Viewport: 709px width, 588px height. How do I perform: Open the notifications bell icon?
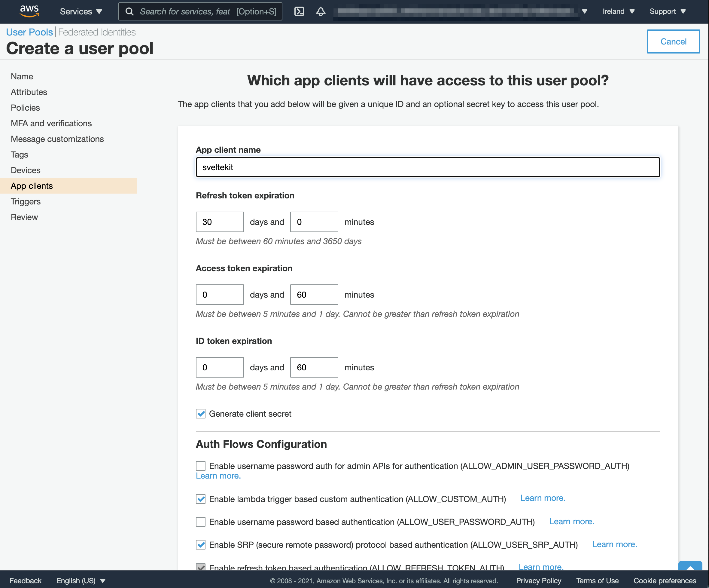coord(320,11)
